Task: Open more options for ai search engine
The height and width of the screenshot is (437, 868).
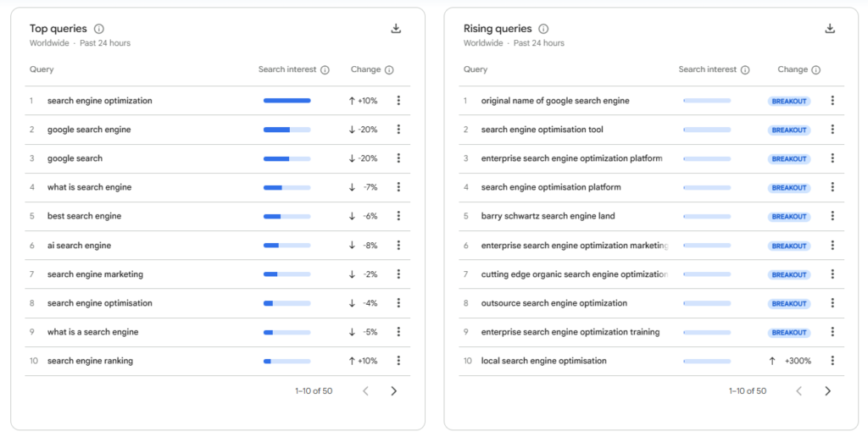Action: coord(398,245)
